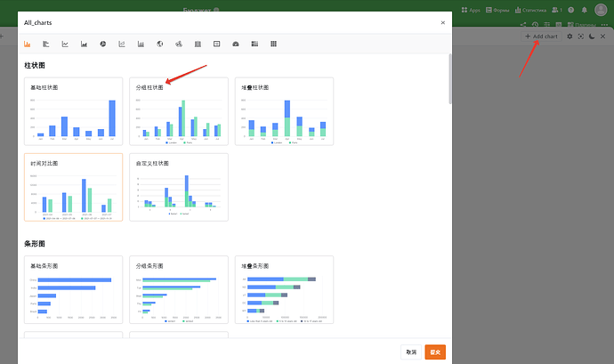Image resolution: width=614 pixels, height=364 pixels.
Task: Click the All_charts dialog title
Action: 37,23
